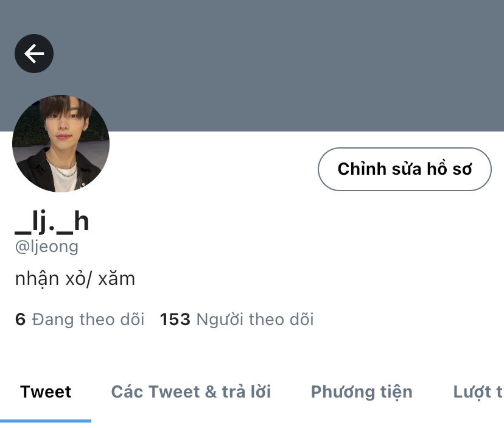Switch to the Tweet tab
The width and height of the screenshot is (504, 428).
[46, 391]
